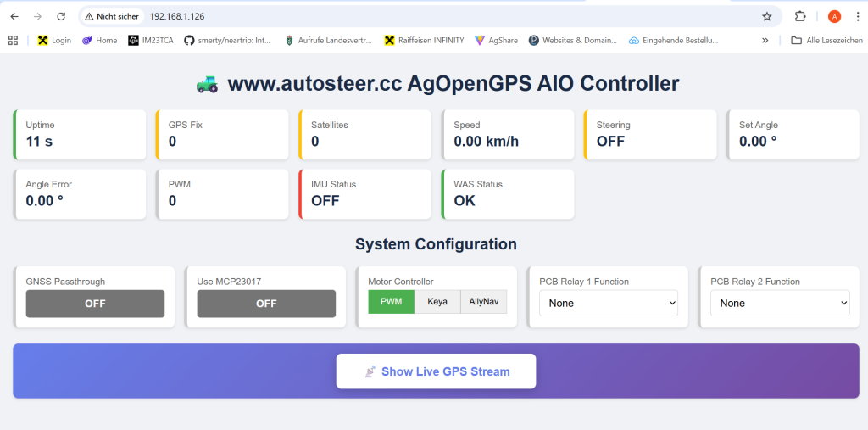Open PCB Relay 2 Function dropdown
Image resolution: width=868 pixels, height=430 pixels.
[780, 303]
